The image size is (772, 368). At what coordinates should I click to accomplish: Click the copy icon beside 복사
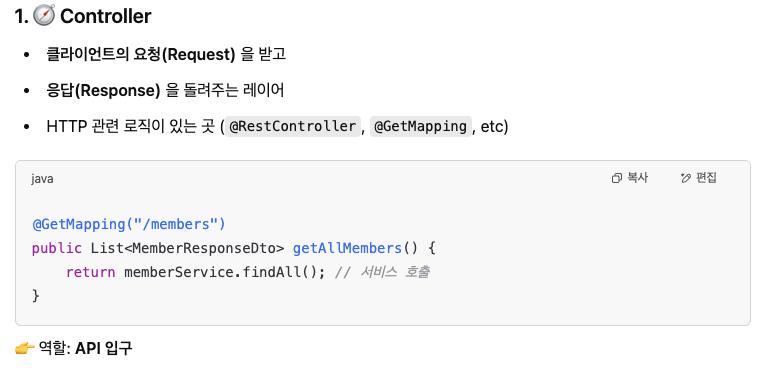click(x=616, y=178)
